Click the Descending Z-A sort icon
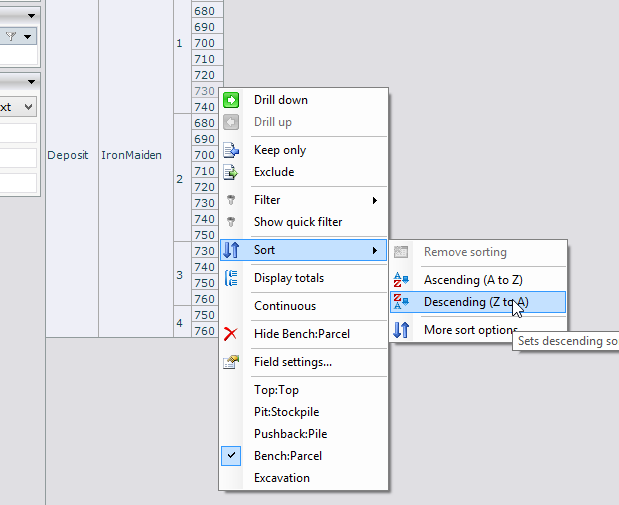The width and height of the screenshot is (619, 505). point(401,302)
